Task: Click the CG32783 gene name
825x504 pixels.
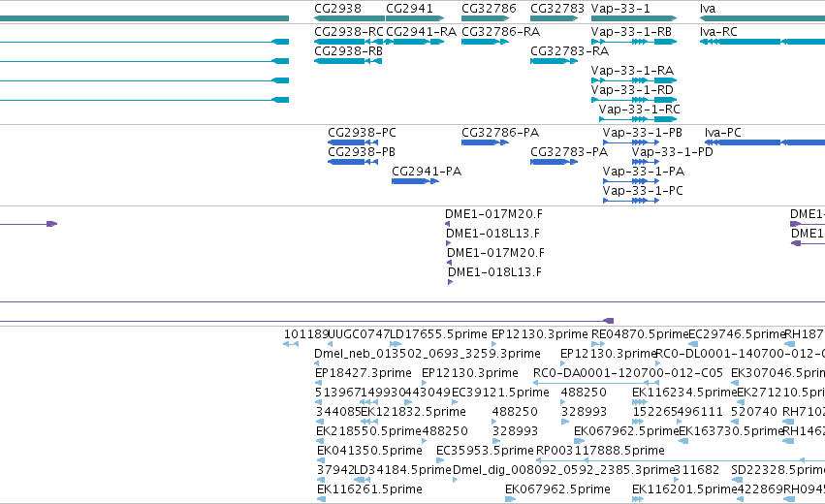Action: 557,9
